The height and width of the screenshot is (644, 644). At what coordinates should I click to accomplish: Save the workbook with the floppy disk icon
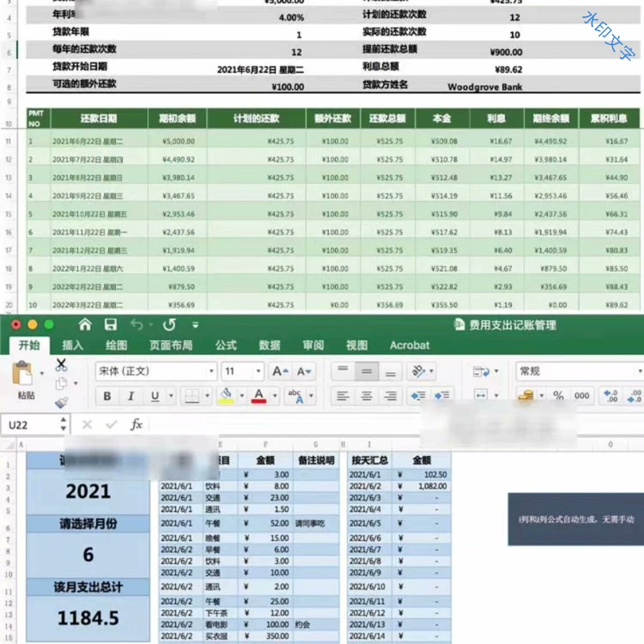111,324
